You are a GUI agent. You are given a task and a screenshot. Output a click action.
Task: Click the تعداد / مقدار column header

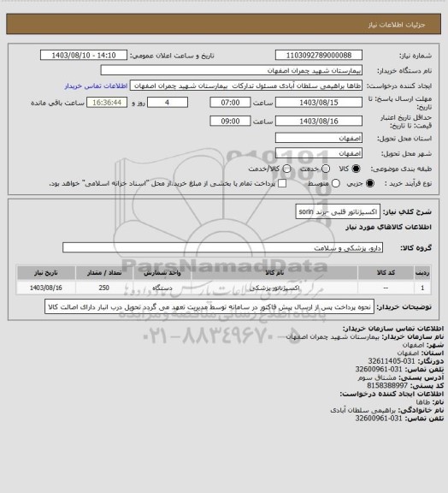(104, 272)
